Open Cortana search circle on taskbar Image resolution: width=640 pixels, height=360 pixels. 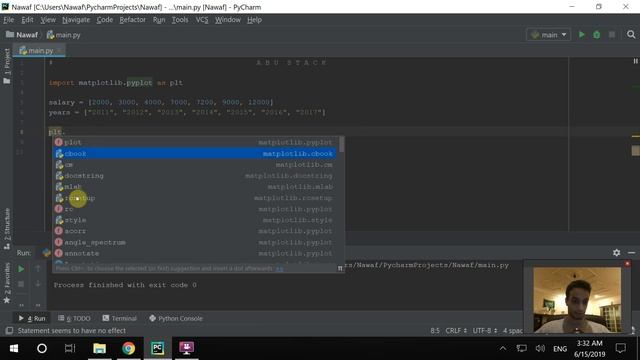pos(42,349)
